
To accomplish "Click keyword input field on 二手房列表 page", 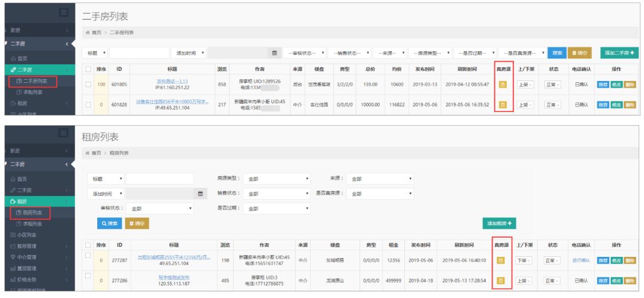I will point(139,53).
